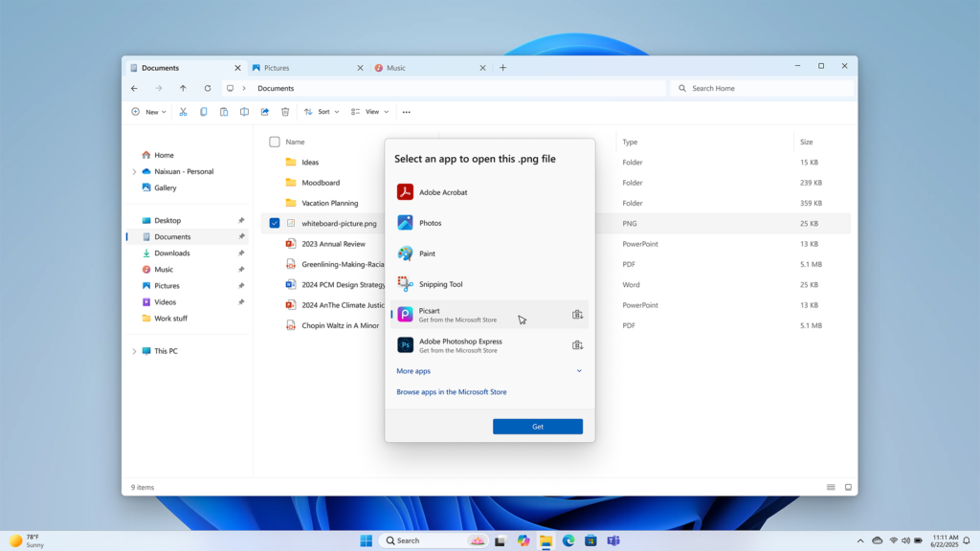Click the Delete icon in the toolbar
Screen dimensions: 980x551
pyautogui.click(x=285, y=112)
